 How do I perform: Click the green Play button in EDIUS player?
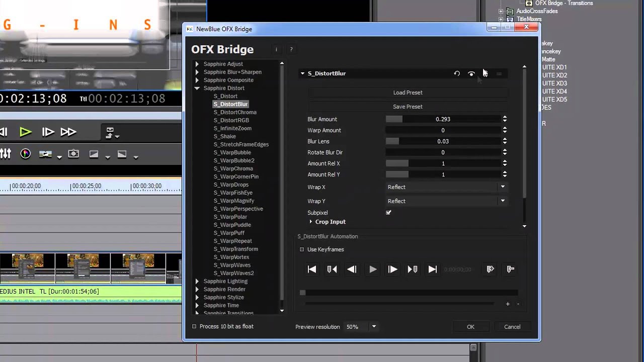tap(26, 132)
